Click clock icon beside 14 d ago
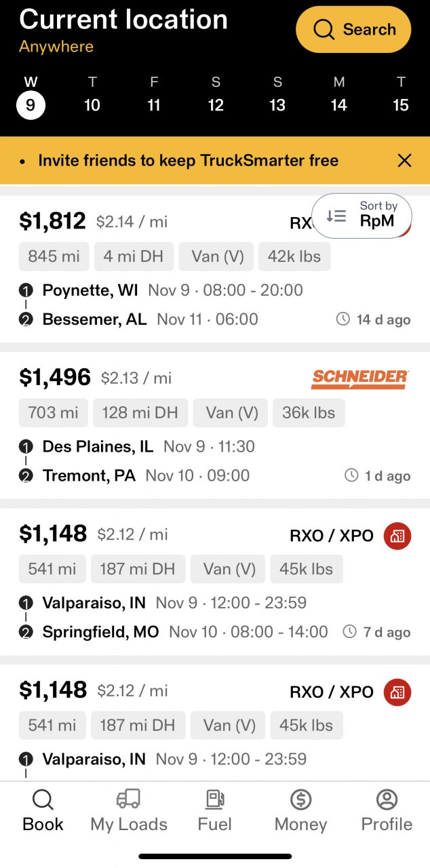The image size is (430, 868). tap(343, 319)
